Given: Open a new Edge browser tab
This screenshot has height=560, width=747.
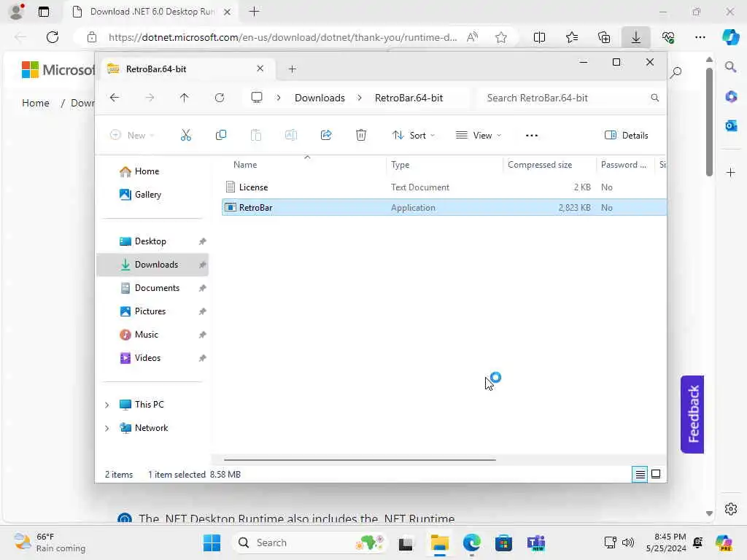Looking at the screenshot, I should pyautogui.click(x=255, y=12).
